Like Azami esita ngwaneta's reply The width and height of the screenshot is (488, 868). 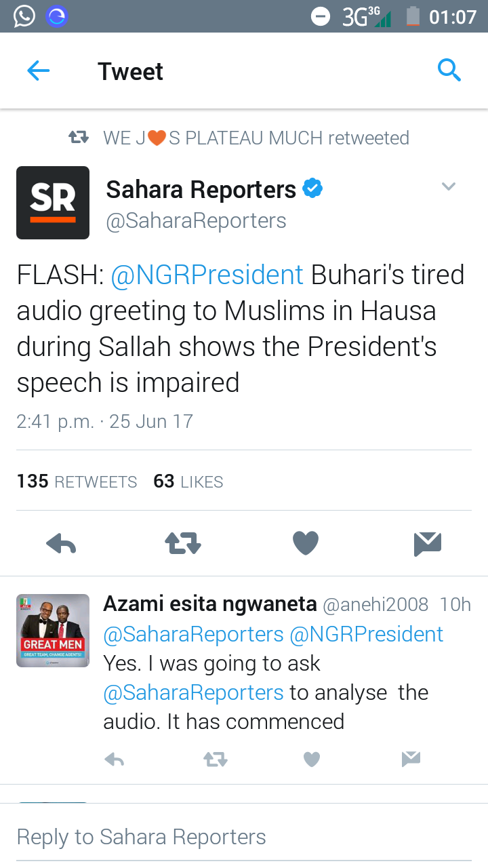(311, 759)
